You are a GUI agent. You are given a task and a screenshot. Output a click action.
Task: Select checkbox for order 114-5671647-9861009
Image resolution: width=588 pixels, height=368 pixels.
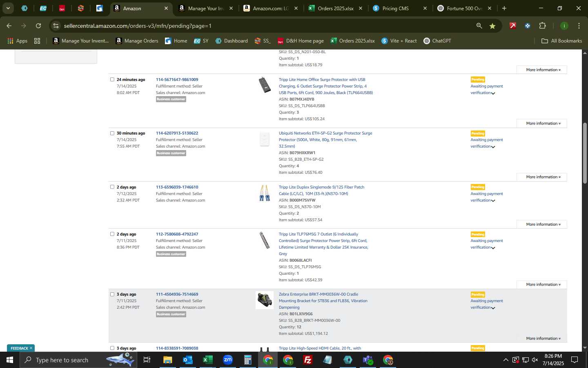[112, 79]
